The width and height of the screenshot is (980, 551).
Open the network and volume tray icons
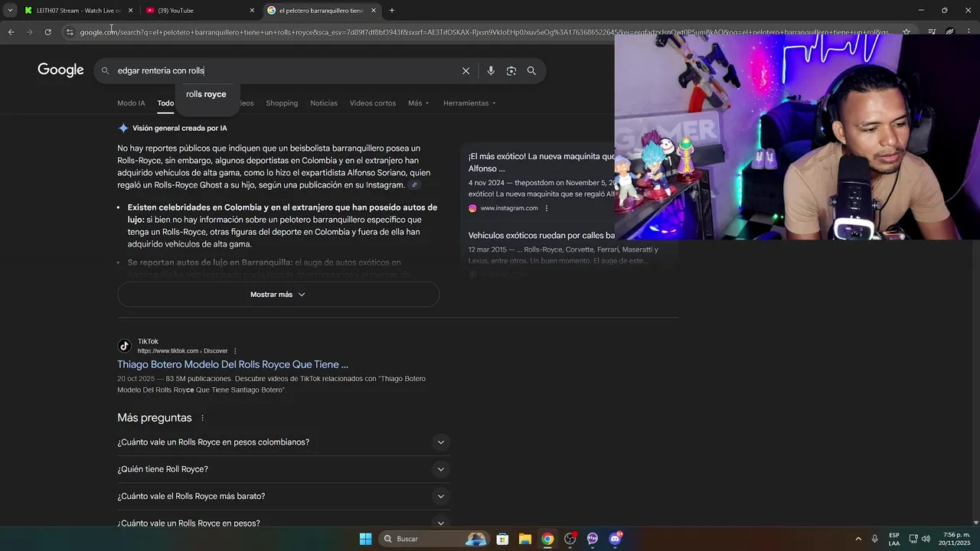click(x=920, y=539)
